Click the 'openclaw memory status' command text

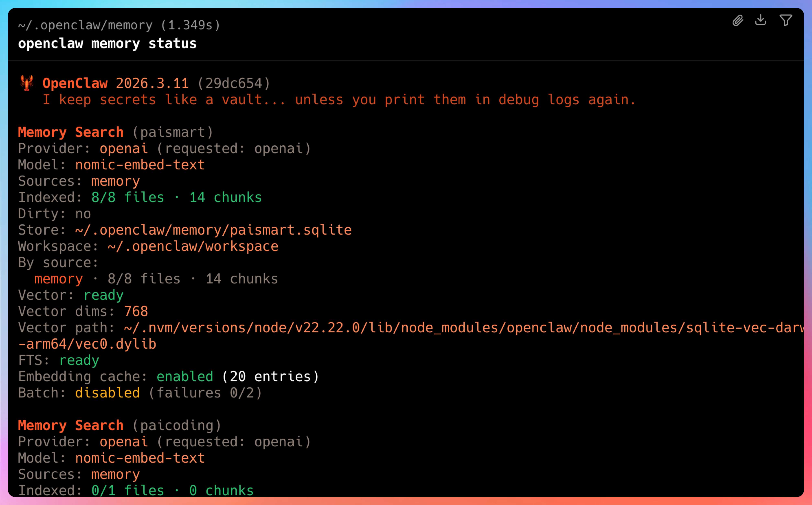point(107,44)
